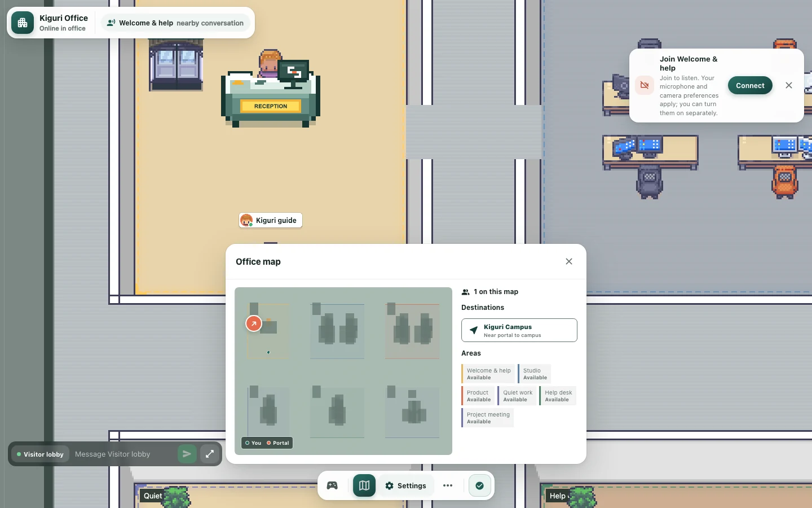Click the Areas heading

471,353
